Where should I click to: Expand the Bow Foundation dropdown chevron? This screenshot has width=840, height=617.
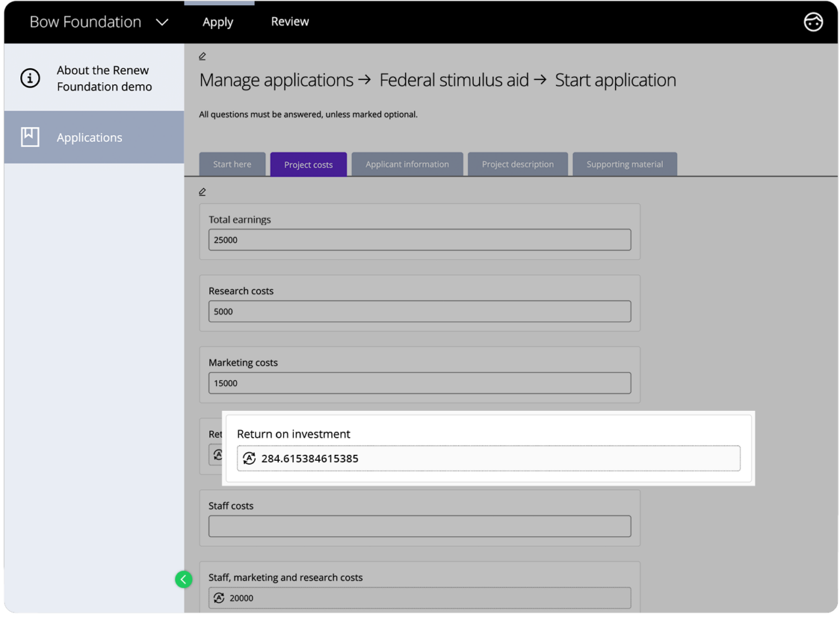162,22
